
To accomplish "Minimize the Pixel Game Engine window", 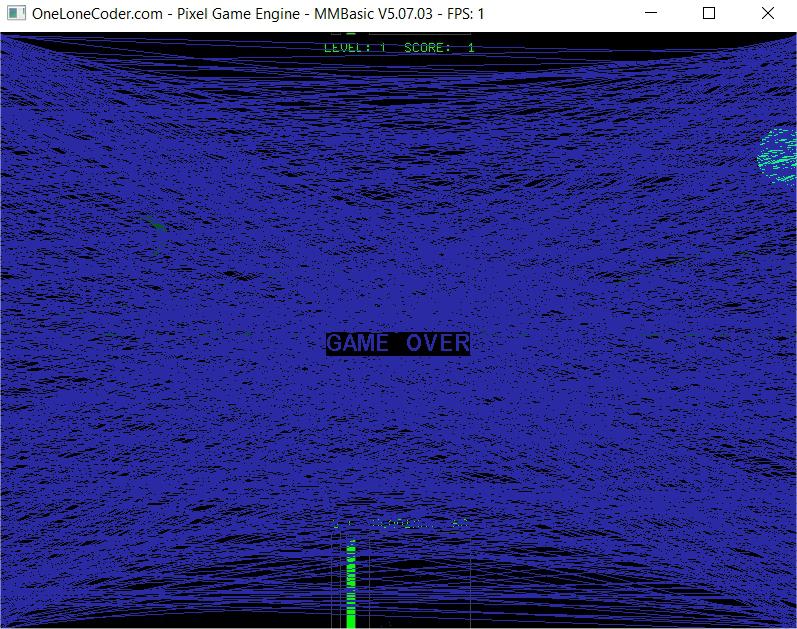I will [651, 14].
